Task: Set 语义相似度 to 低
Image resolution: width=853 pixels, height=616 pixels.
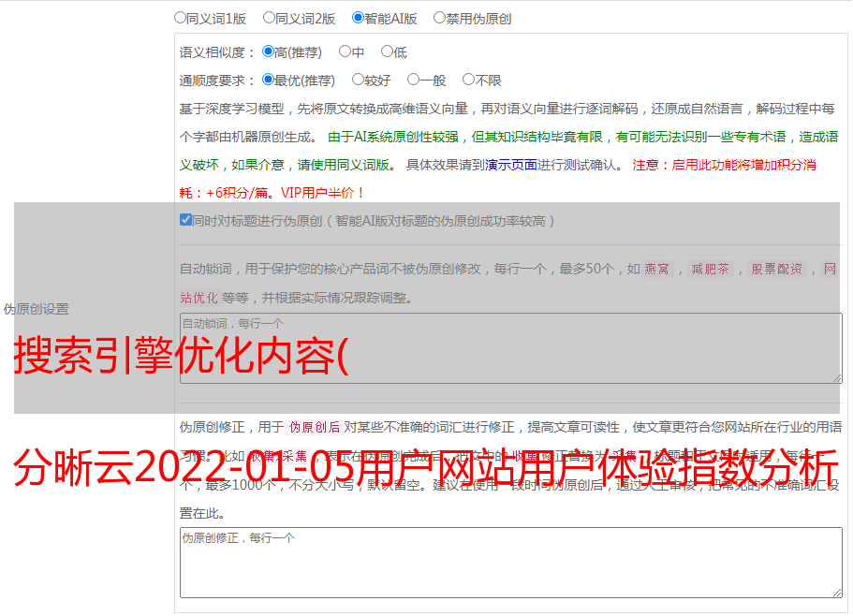Action: (387, 51)
